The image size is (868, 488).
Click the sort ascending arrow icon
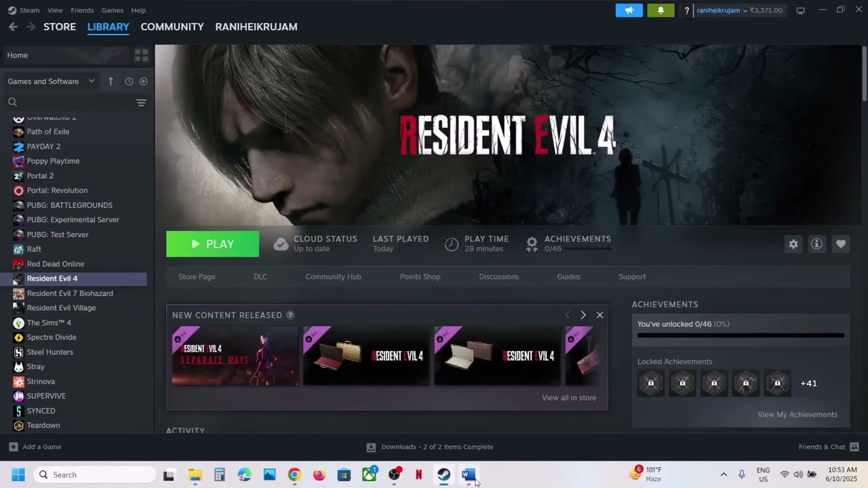click(x=111, y=81)
